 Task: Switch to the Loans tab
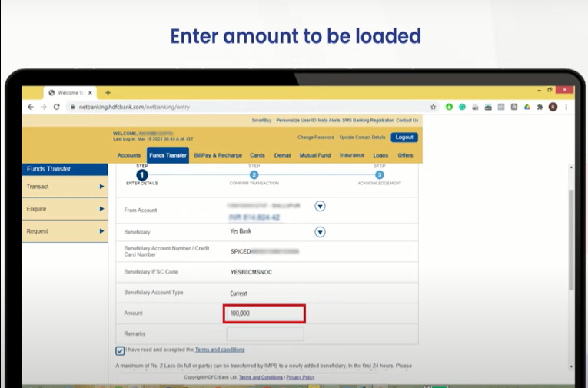point(380,155)
